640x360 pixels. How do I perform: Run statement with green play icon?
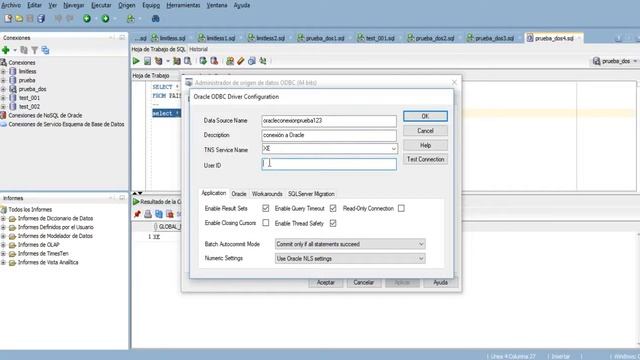tap(136, 61)
